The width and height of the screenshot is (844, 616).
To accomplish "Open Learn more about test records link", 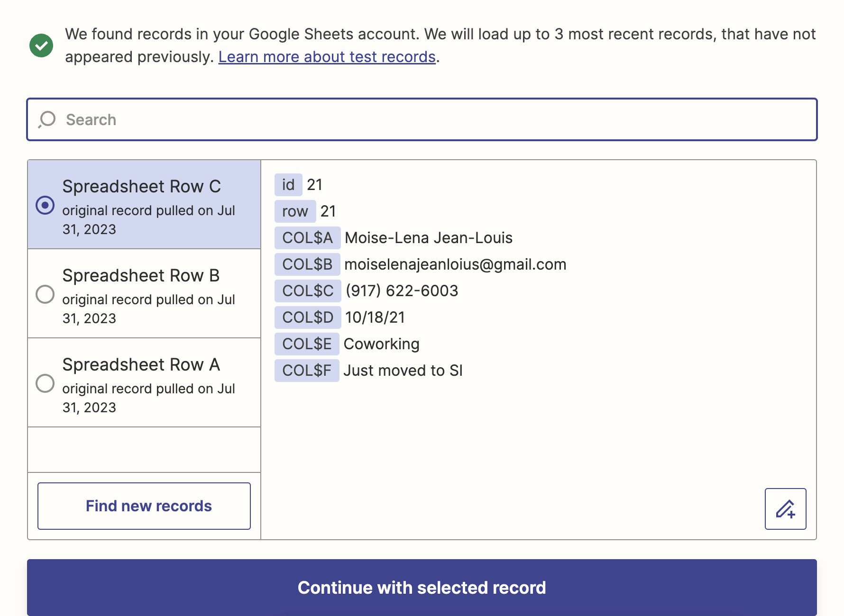I will (x=327, y=57).
